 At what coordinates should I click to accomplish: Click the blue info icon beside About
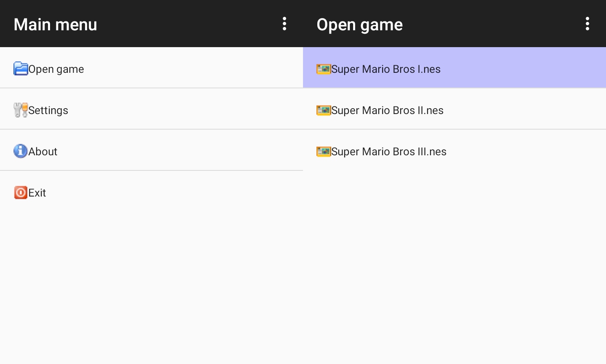(x=21, y=151)
